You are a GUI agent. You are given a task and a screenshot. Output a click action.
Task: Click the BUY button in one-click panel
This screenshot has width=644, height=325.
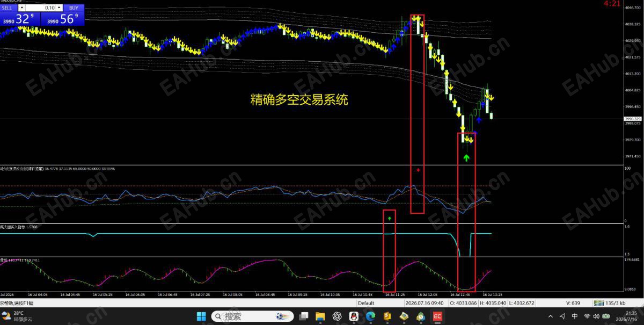point(74,8)
